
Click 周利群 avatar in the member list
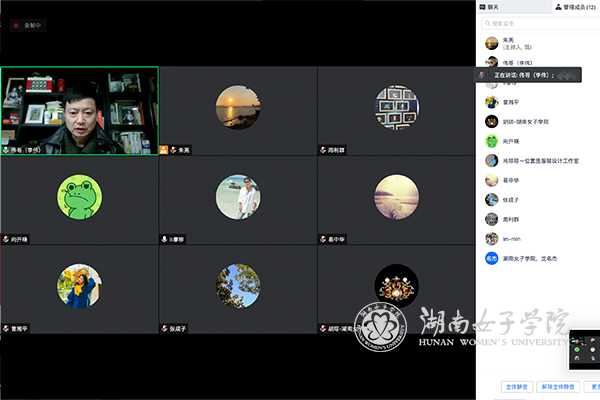(491, 219)
